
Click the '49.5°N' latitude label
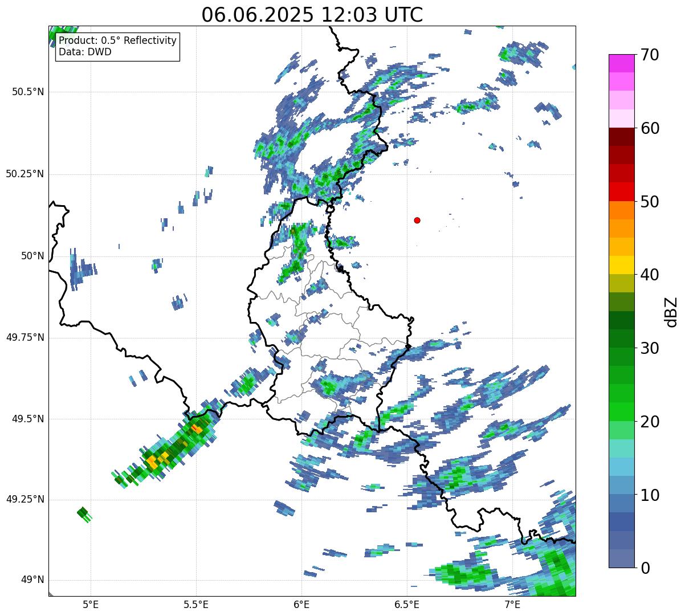pos(28,419)
